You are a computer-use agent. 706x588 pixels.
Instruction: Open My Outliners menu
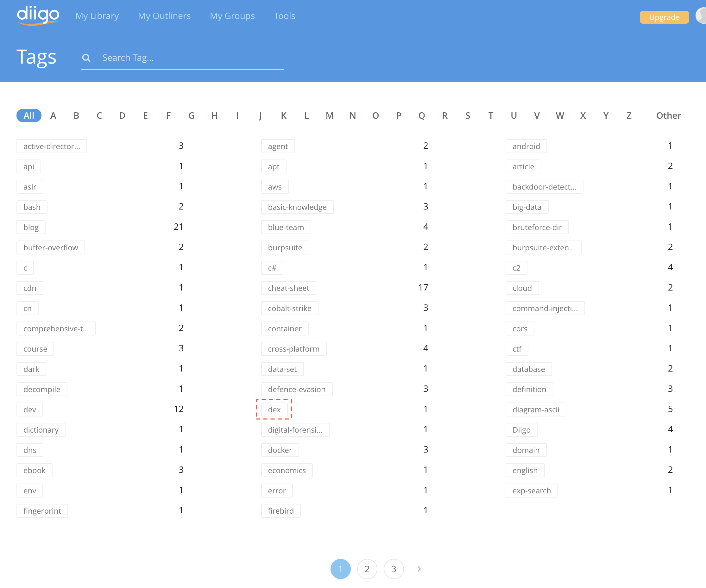[x=164, y=16]
